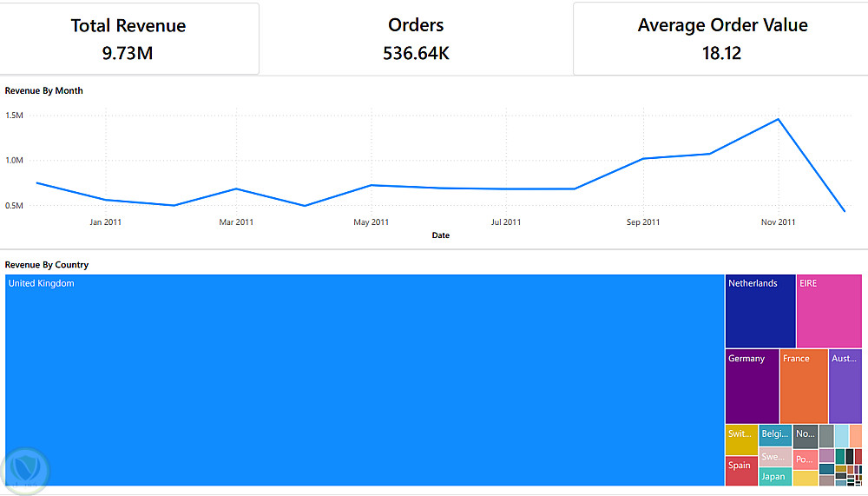Click the Total Revenue card

(x=128, y=39)
